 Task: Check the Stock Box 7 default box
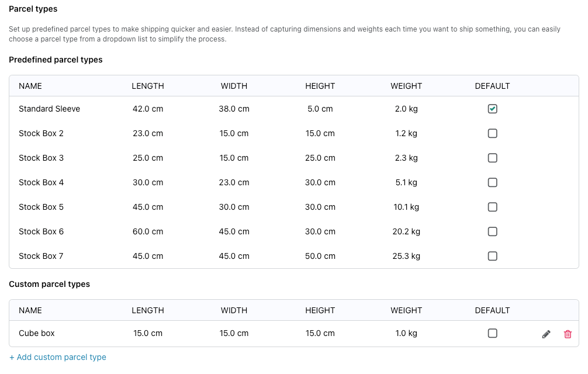[492, 256]
